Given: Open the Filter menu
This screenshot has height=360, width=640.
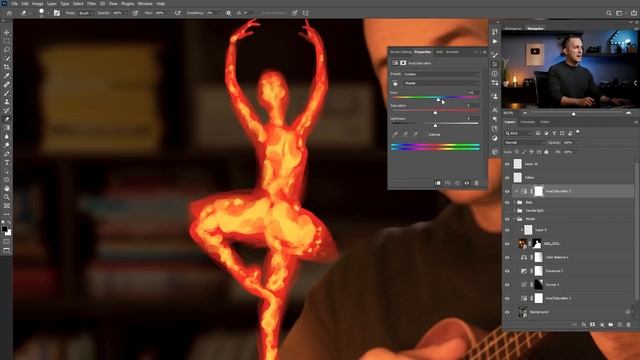Looking at the screenshot, I should 91,4.
